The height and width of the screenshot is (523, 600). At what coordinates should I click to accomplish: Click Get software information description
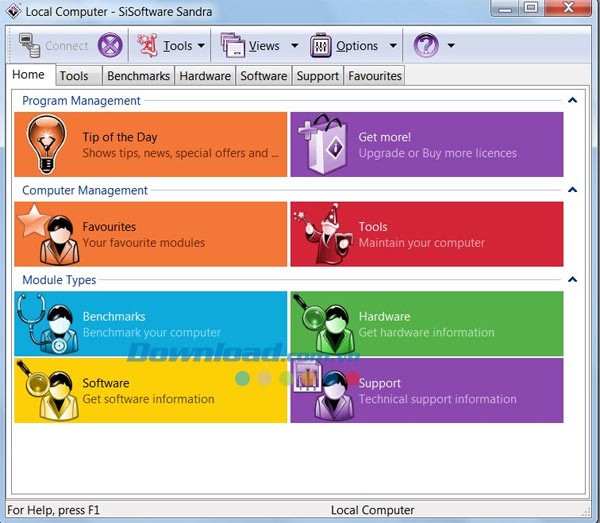148,399
